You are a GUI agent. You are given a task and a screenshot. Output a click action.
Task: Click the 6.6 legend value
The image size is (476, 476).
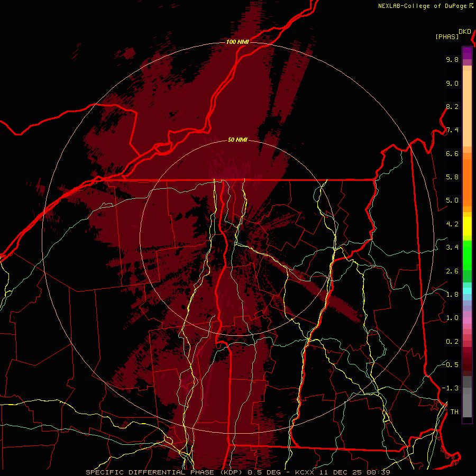452,154
